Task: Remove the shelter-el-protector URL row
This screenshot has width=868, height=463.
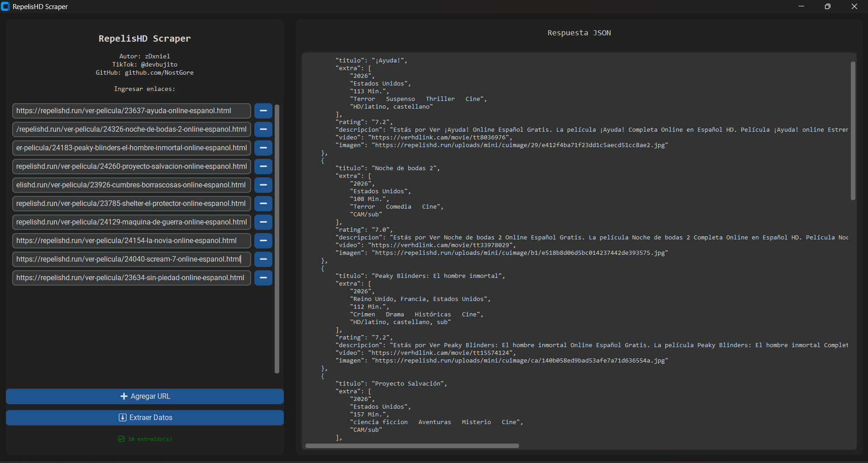Action: click(263, 204)
